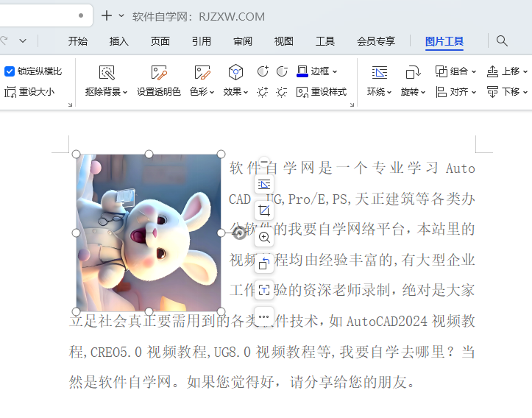Switch to the 视图 tab
The height and width of the screenshot is (418, 532).
coord(283,41)
